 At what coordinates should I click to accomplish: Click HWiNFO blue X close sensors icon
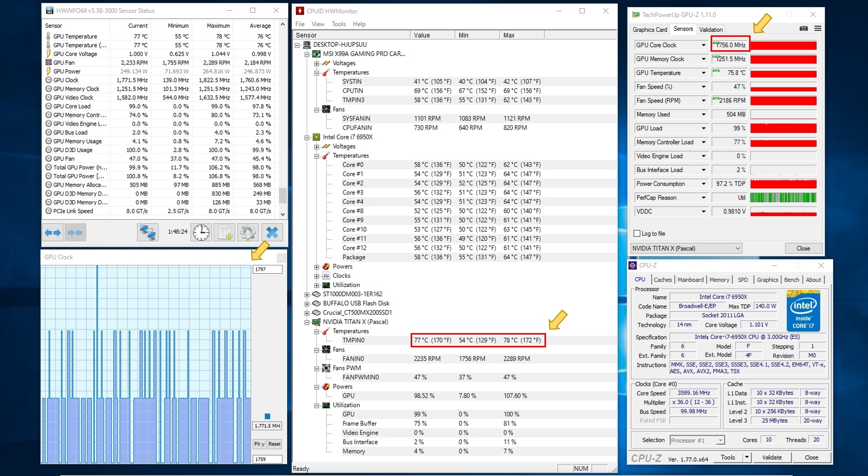click(272, 233)
